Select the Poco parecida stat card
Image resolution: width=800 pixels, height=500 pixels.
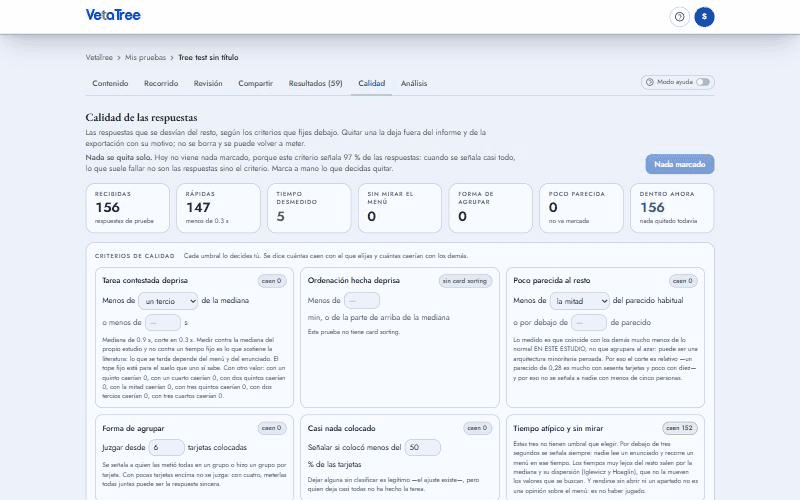pos(582,208)
